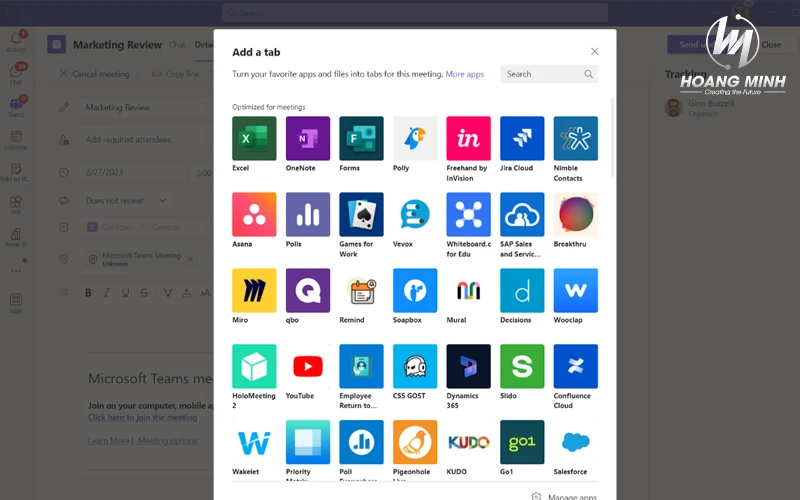Select the KUDO app icon
800x500 pixels.
point(468,442)
